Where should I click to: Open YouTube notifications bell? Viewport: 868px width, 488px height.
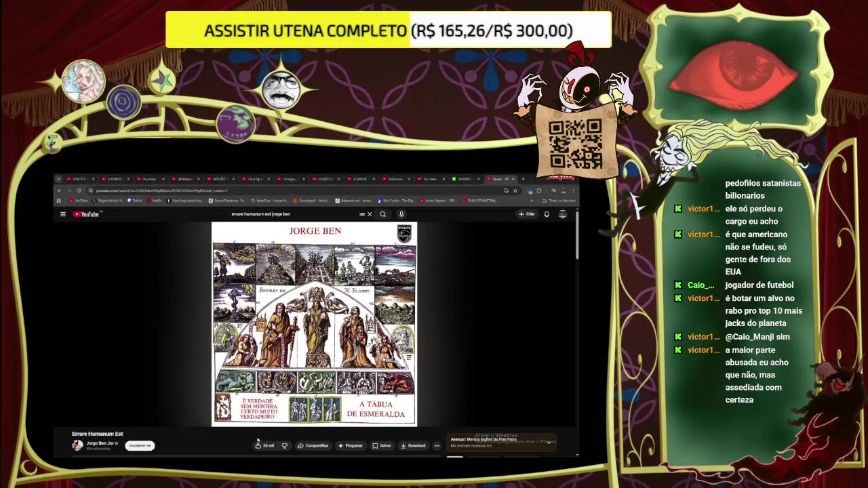pos(547,214)
